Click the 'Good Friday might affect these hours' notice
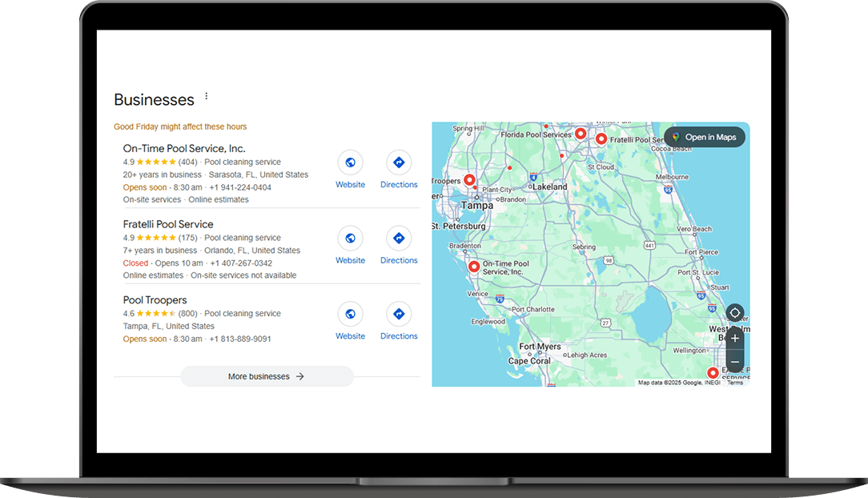This screenshot has height=498, width=868. (x=180, y=127)
